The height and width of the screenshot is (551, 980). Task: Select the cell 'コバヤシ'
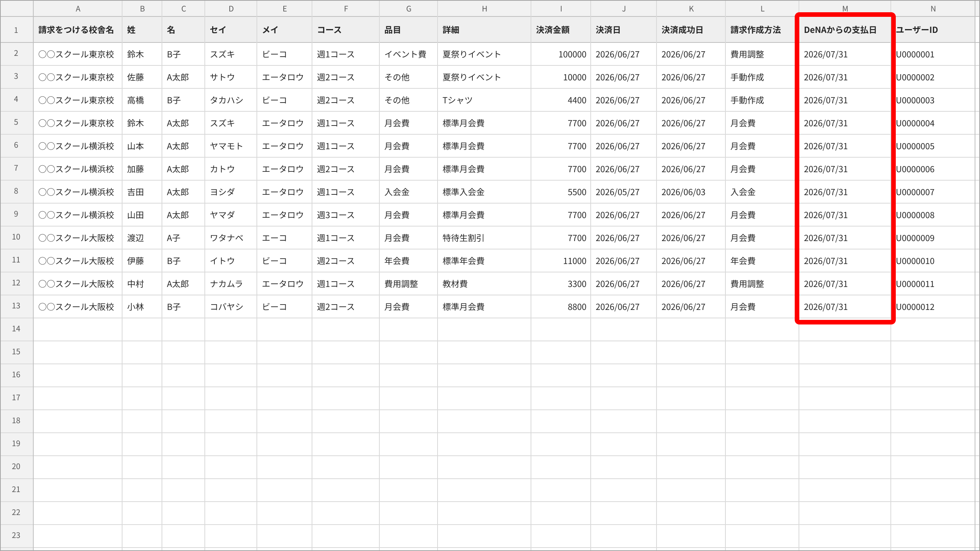(x=231, y=307)
